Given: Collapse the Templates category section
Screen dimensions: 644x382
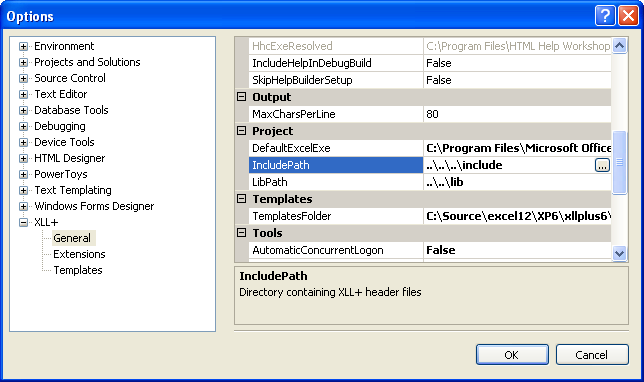Looking at the screenshot, I should [x=242, y=199].
